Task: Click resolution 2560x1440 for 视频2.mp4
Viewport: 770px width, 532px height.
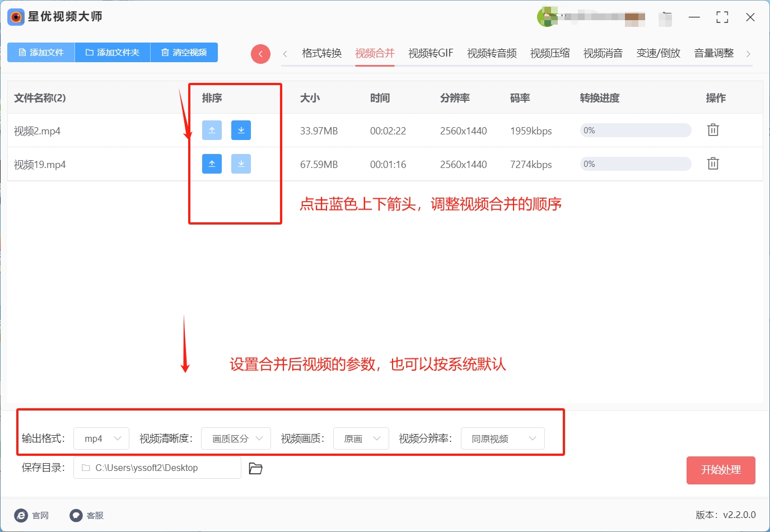Action: click(x=463, y=131)
